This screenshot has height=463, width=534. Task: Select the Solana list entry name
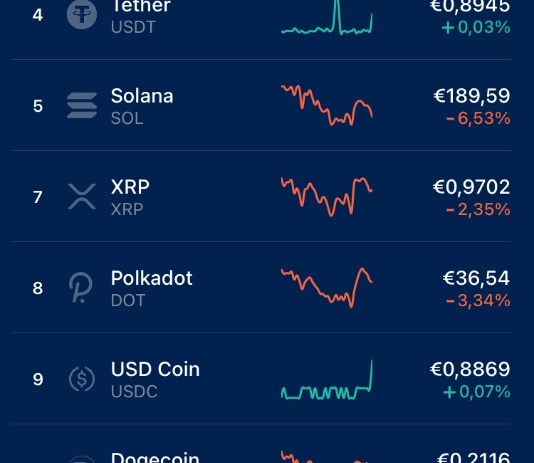[x=142, y=96]
